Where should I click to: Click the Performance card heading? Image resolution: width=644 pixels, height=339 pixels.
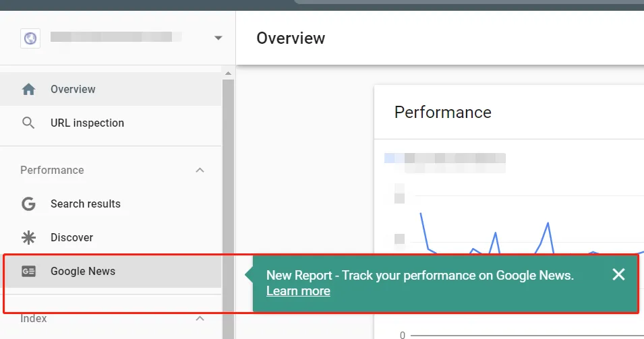pos(443,112)
